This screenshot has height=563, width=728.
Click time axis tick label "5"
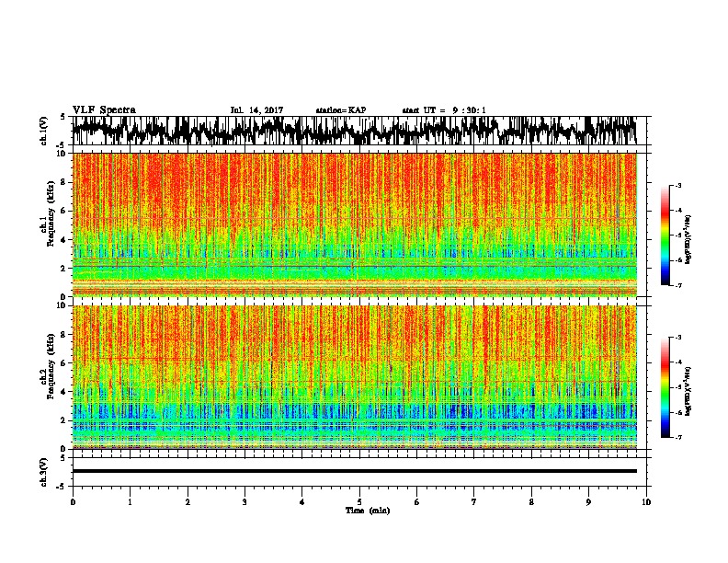359,502
